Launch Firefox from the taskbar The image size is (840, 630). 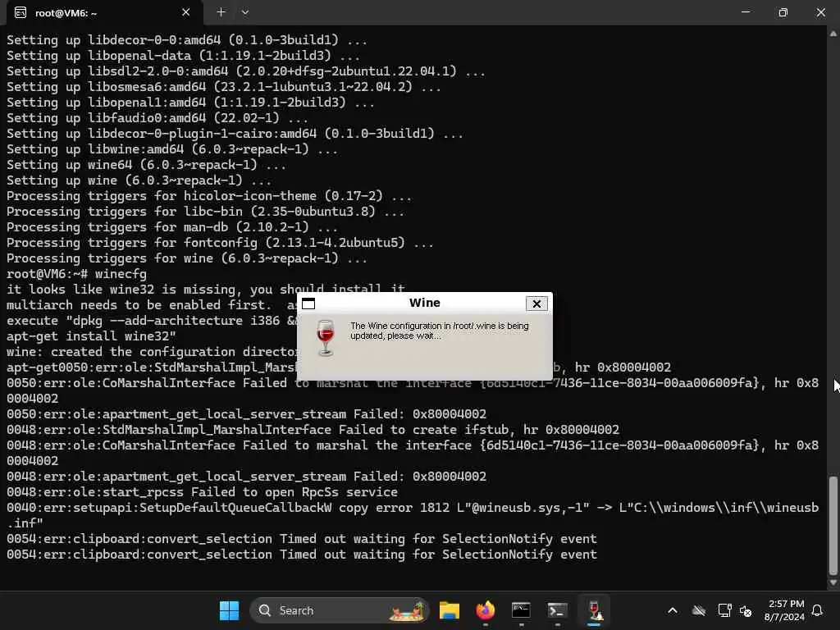coord(486,610)
